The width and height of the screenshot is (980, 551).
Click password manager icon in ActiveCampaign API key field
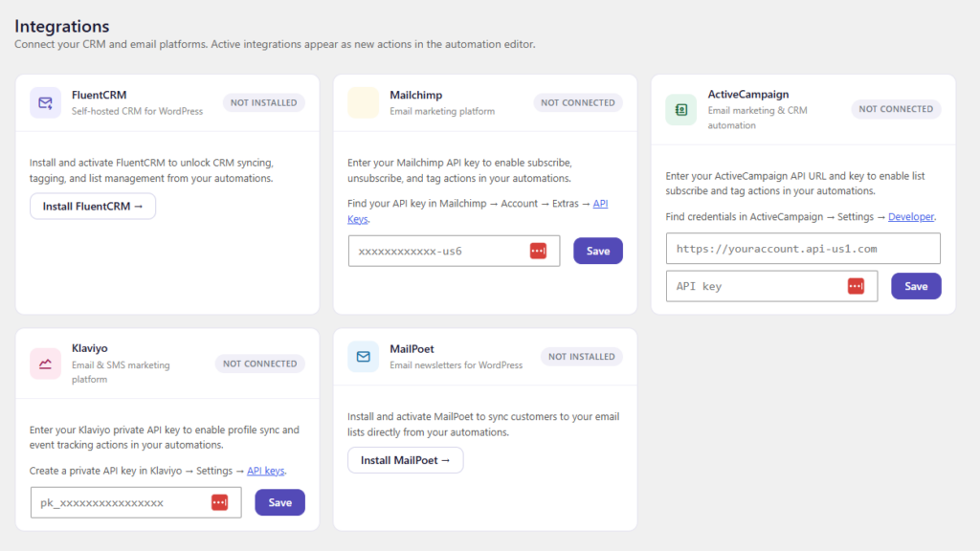point(857,286)
